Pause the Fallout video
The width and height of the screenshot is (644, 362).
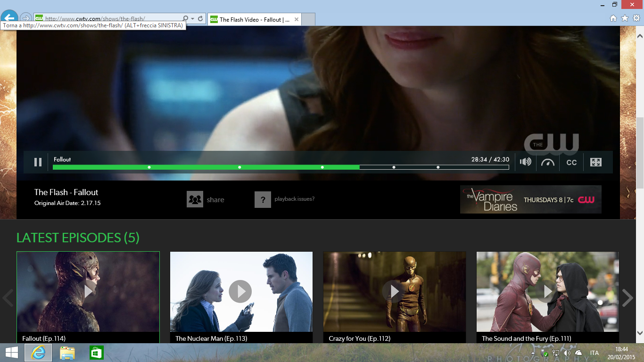38,162
